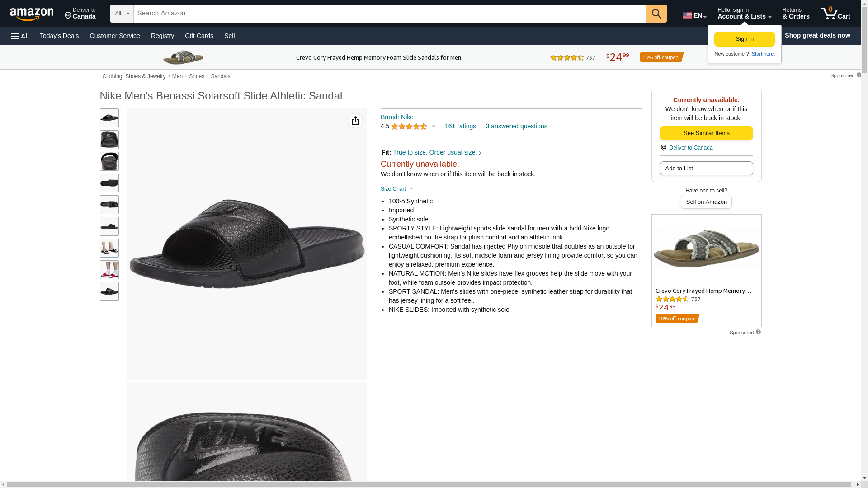Select the thumbnail showing red-strap slides worn
The width and height of the screenshot is (868, 488).
[x=109, y=270]
